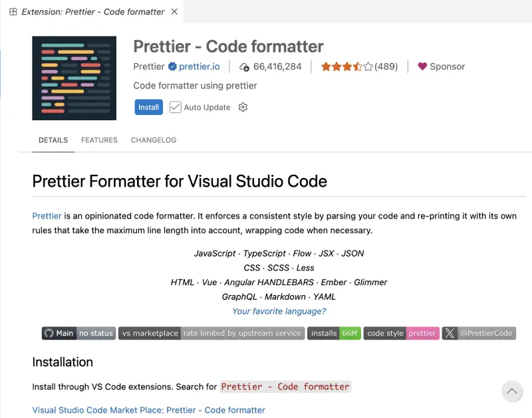This screenshot has height=418, width=532.
Task: Open the CHANGELOG tab
Action: [154, 140]
